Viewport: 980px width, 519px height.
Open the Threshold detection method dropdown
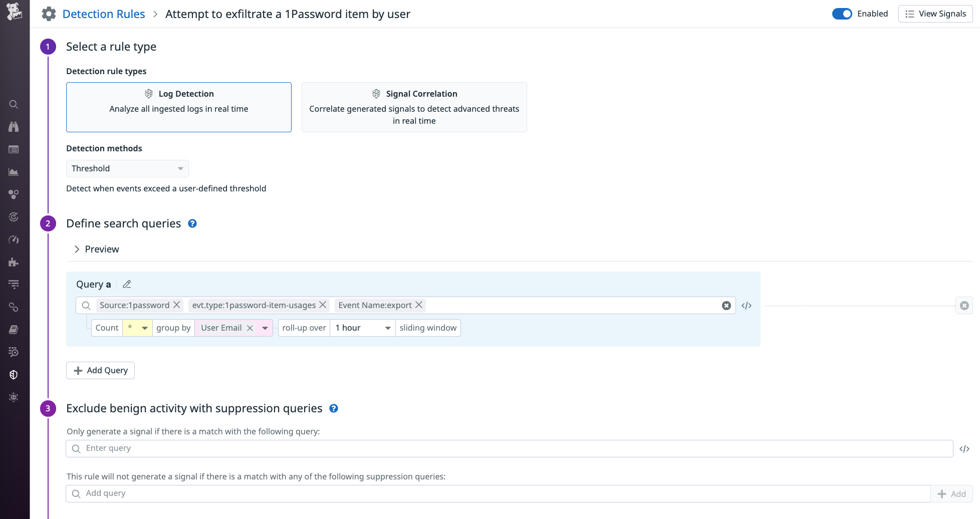[x=127, y=168]
